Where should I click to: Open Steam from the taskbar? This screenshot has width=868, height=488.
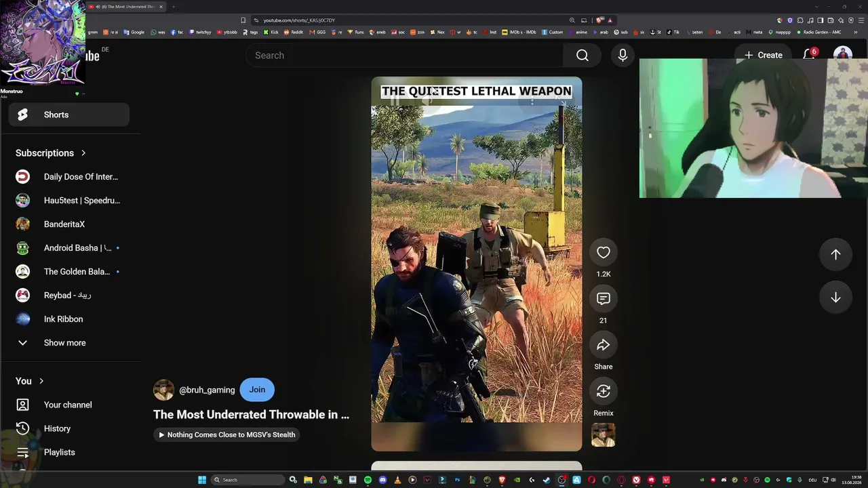(547, 480)
